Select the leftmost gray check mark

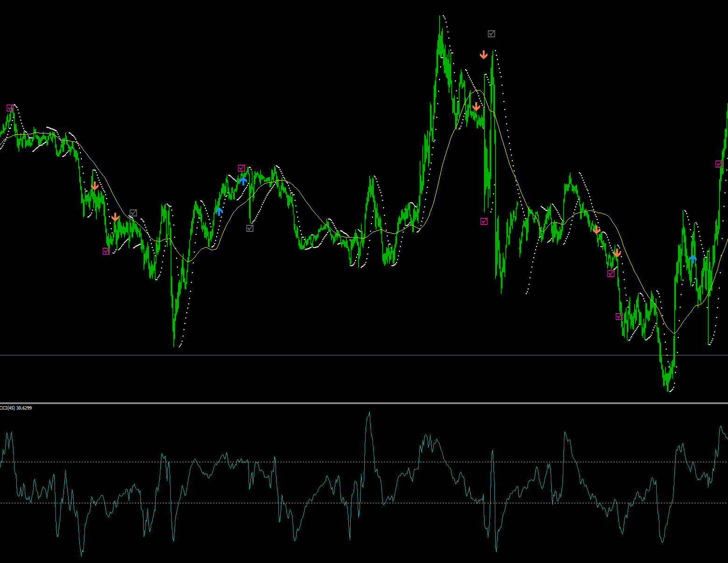point(133,213)
